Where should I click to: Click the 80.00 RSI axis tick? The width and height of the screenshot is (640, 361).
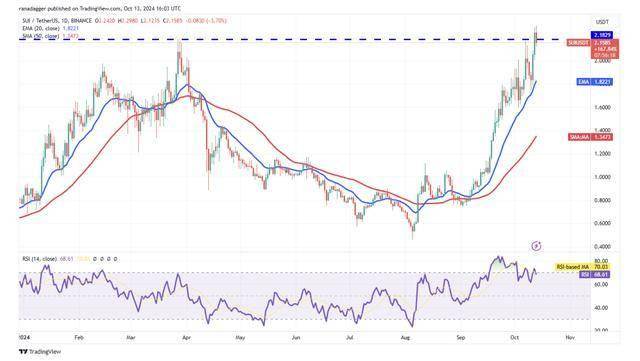point(602,261)
